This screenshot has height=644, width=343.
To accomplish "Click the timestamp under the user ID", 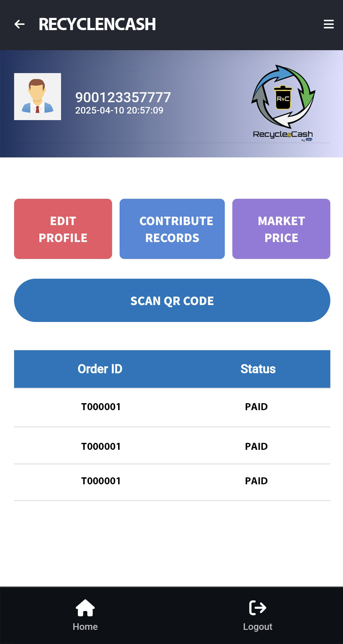I will (119, 110).
